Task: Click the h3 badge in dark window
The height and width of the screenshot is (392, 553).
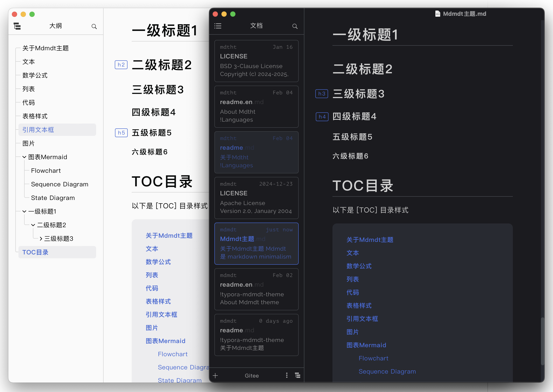Action: (x=322, y=94)
